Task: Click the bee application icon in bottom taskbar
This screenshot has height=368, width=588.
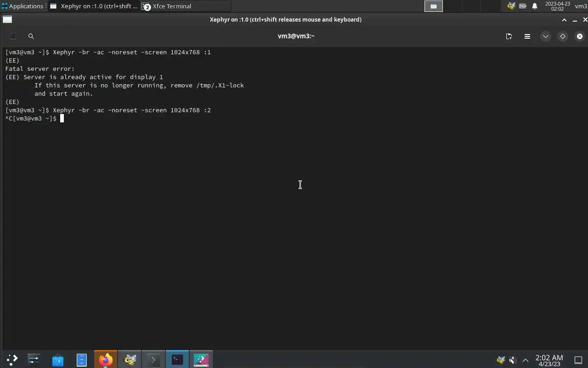Action: pyautogui.click(x=130, y=360)
